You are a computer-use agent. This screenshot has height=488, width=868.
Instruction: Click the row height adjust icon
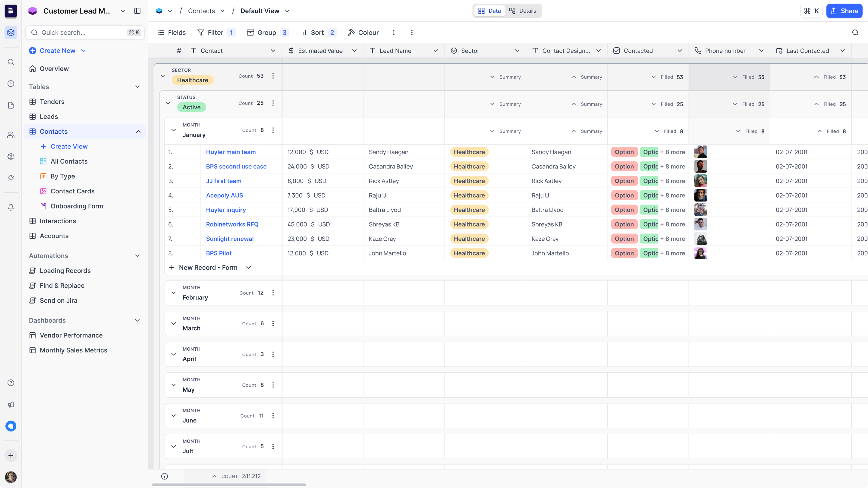(394, 32)
